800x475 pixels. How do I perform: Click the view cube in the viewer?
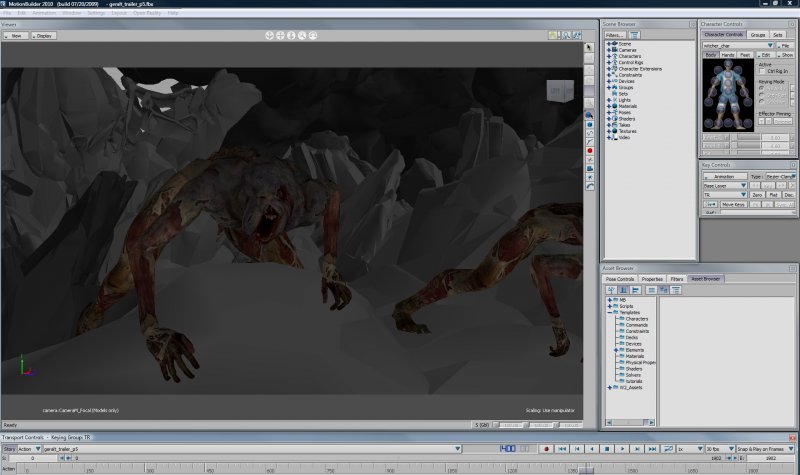click(x=560, y=91)
